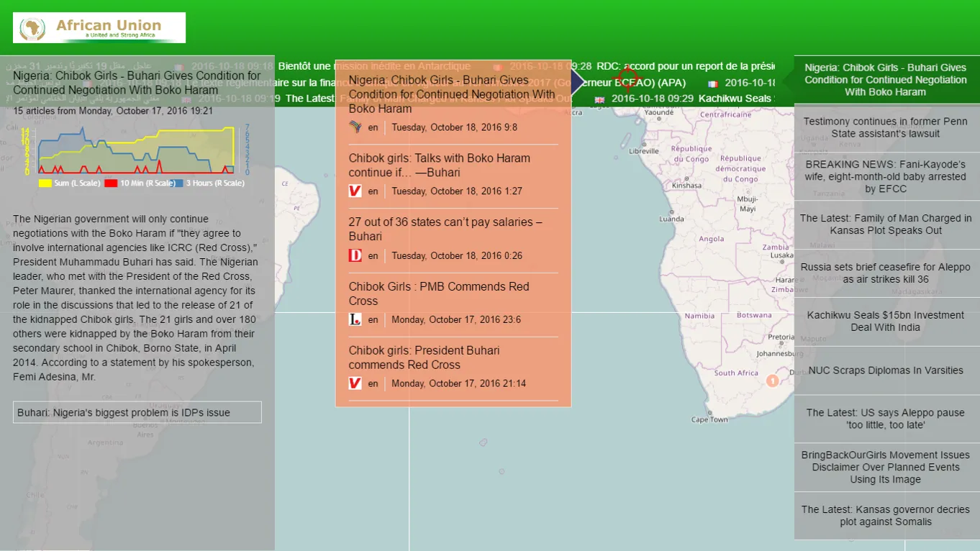Click the Nigerian government summary paragraph

[135, 298]
